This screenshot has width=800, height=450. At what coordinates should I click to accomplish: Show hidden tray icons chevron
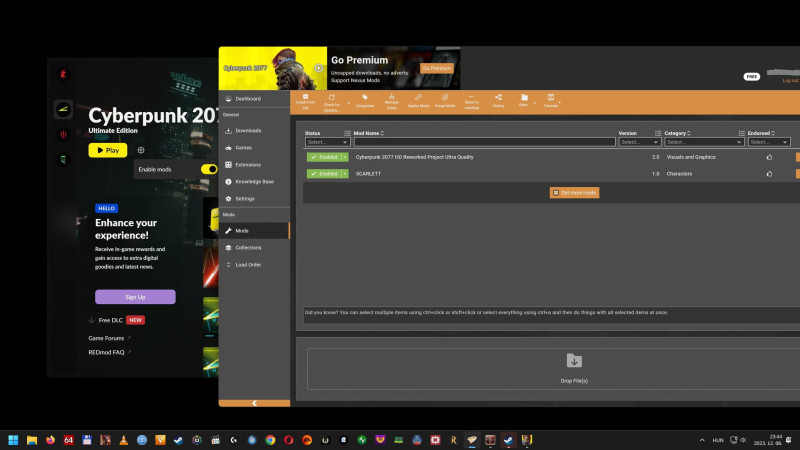click(702, 440)
